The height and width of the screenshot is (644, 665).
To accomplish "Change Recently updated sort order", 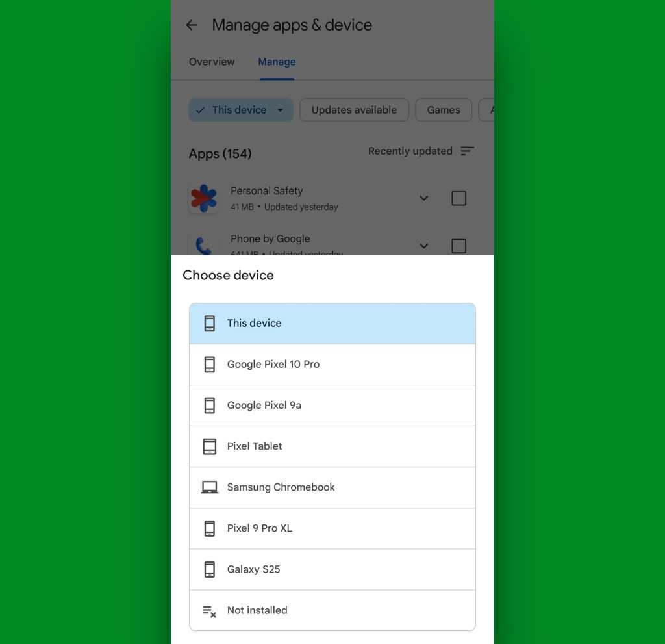I will tap(410, 151).
